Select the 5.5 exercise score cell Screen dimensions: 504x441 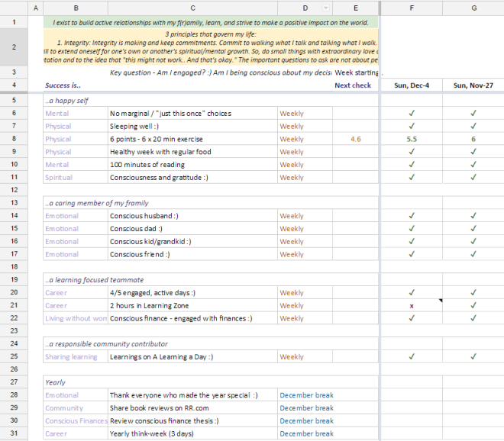[412, 139]
